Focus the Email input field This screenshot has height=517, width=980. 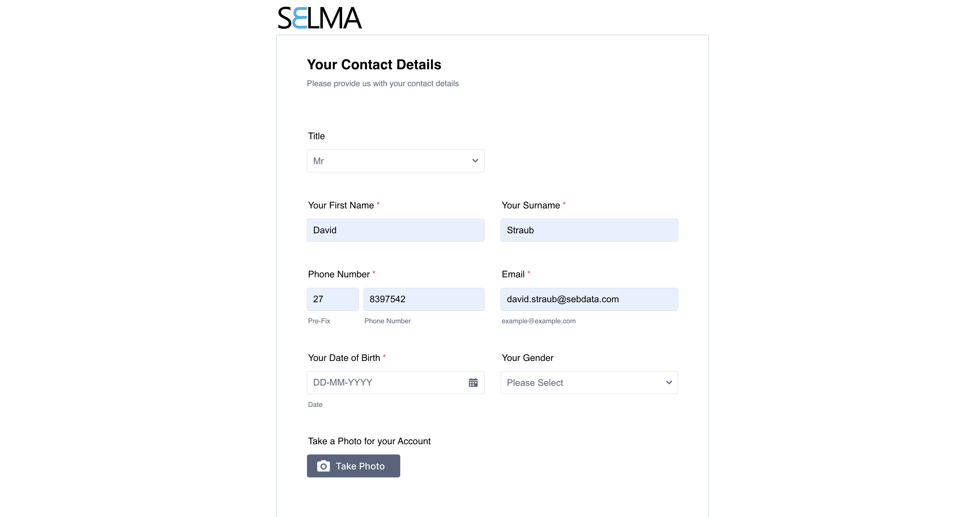[589, 299]
